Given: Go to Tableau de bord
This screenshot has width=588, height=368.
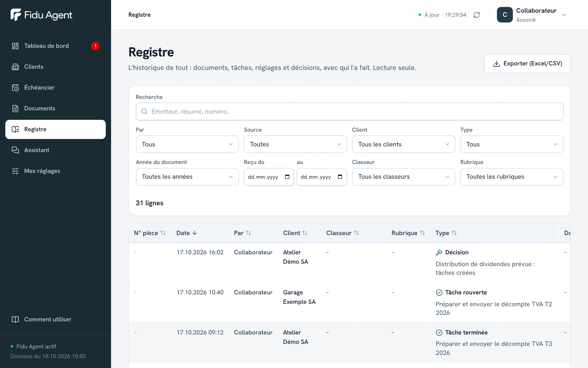Looking at the screenshot, I should click(x=55, y=46).
